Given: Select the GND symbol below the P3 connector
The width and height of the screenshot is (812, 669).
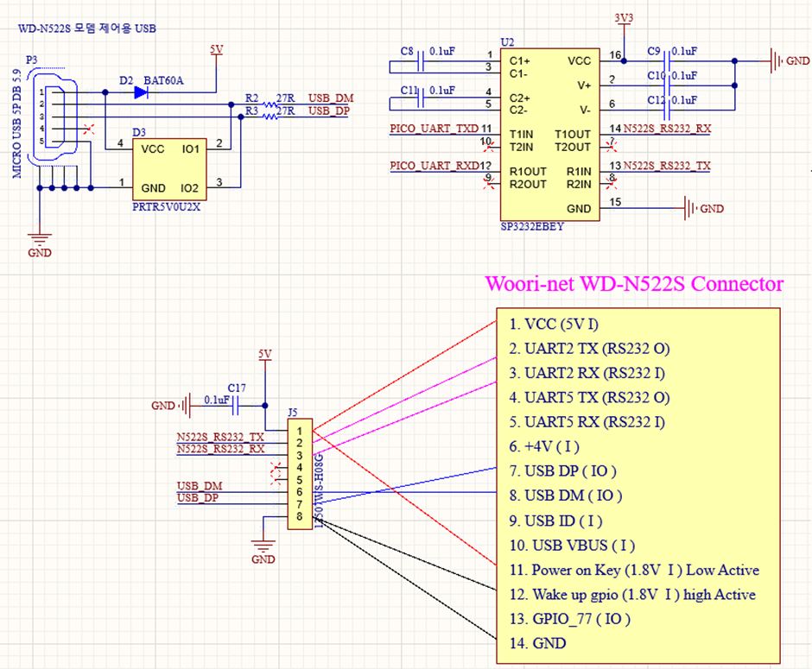Looking at the screenshot, I should pos(40,245).
